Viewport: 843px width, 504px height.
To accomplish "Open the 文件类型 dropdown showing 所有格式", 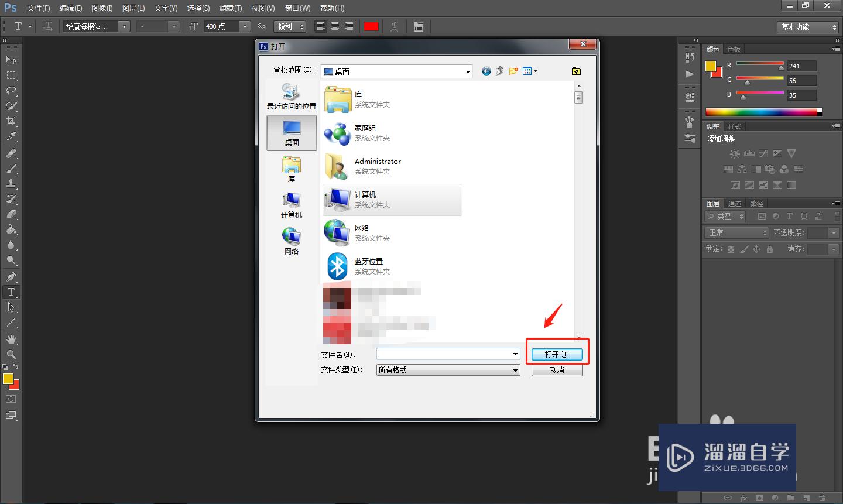I will 515,370.
